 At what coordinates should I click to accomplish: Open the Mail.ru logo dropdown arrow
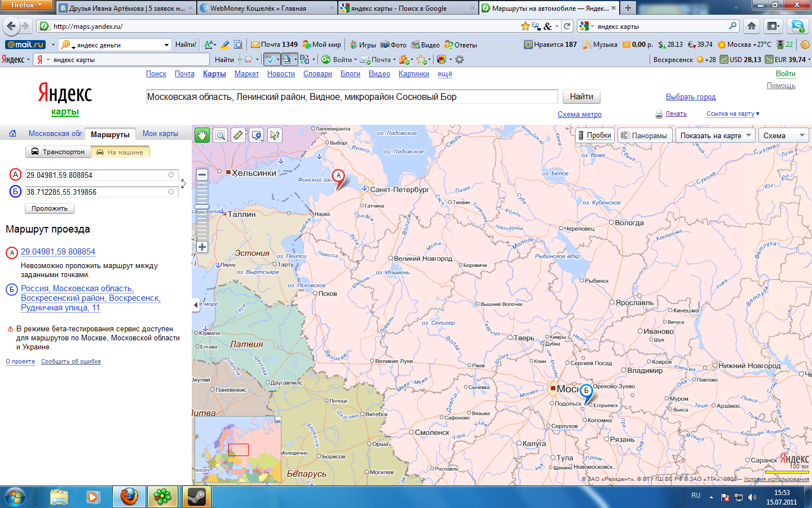click(53, 45)
